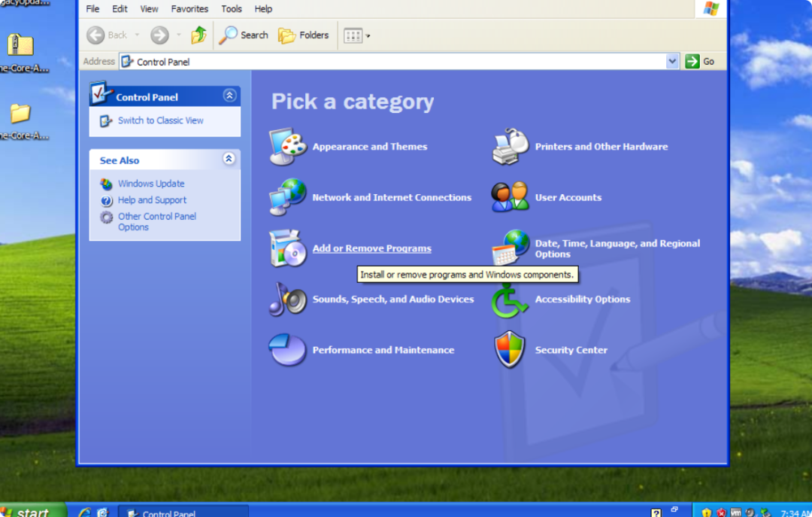Open the Network and Internet Connections globe icon

point(288,197)
